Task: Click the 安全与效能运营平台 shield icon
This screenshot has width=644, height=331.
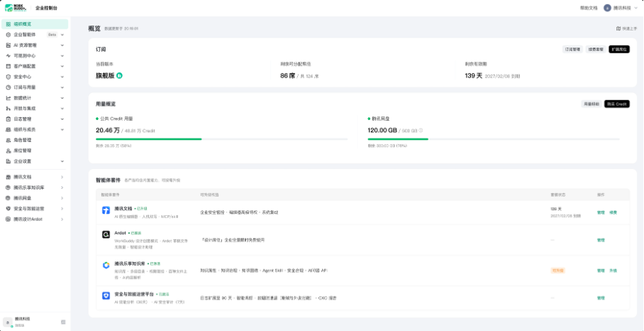Action: pos(106,295)
